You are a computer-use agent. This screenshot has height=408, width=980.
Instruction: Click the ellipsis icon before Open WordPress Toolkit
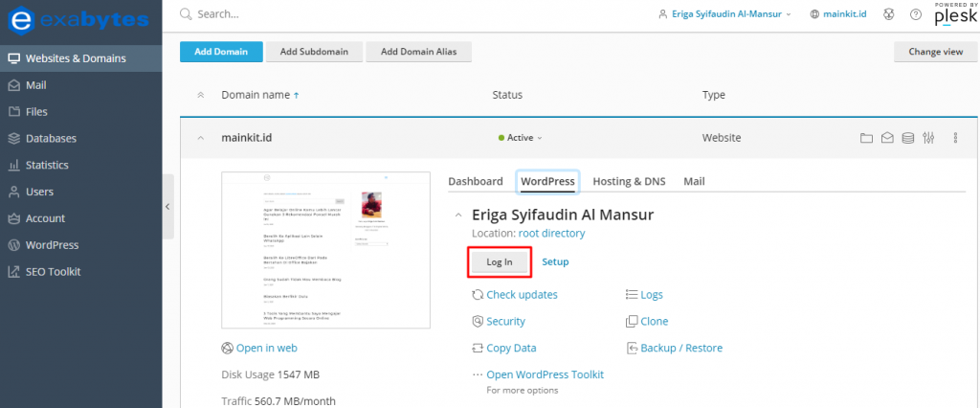coord(478,374)
